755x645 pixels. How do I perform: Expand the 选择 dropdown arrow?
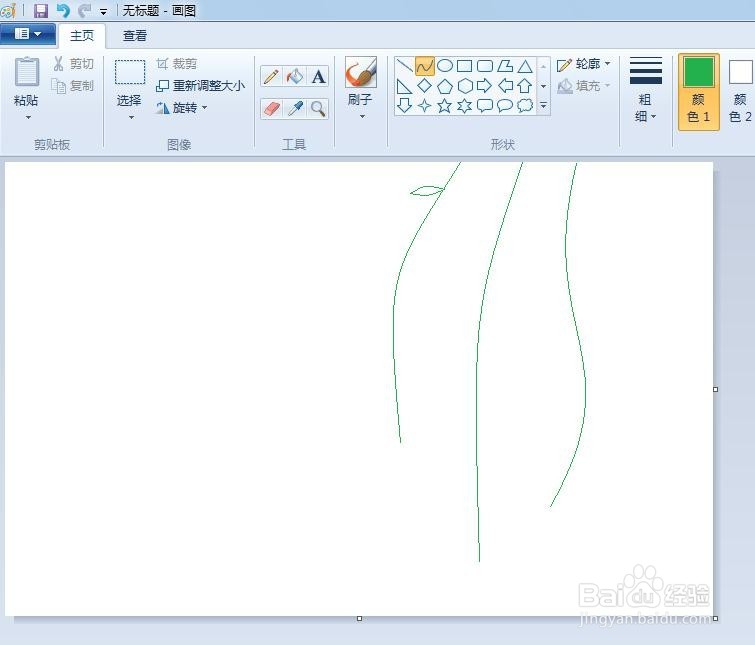(x=131, y=117)
